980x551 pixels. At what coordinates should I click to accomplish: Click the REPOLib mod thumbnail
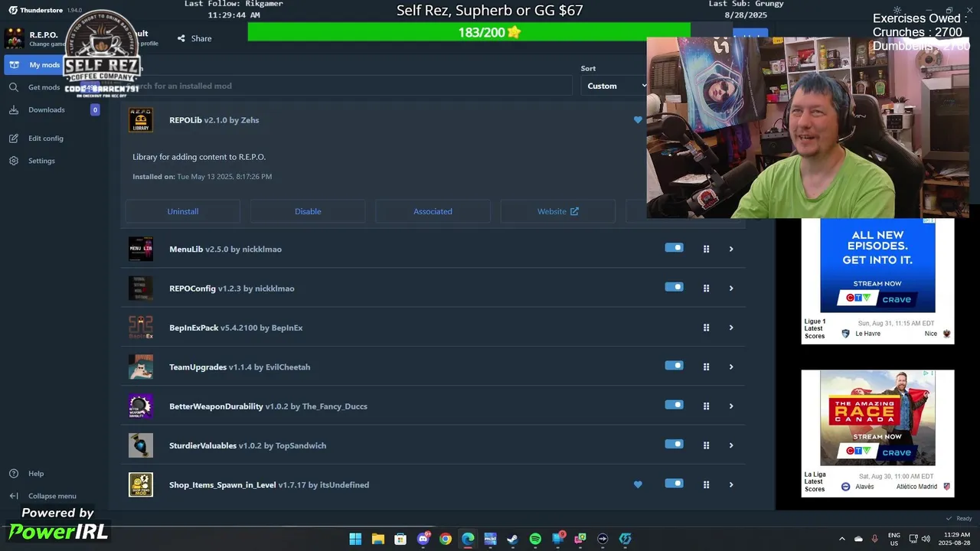(141, 120)
